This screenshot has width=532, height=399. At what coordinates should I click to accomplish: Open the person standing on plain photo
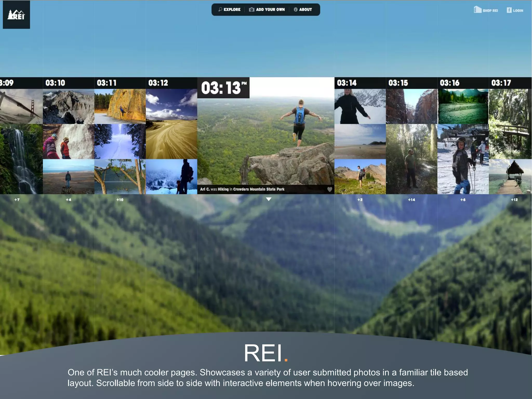tap(69, 177)
